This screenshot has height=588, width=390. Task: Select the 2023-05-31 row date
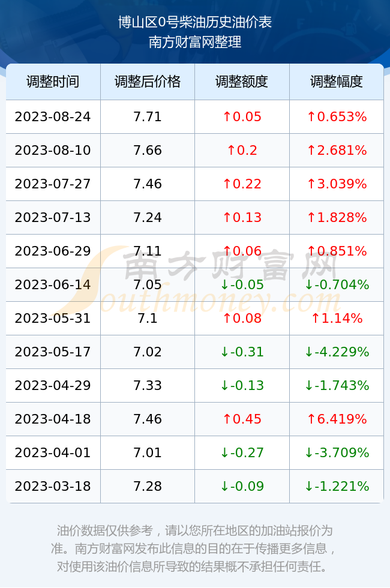pos(53,318)
